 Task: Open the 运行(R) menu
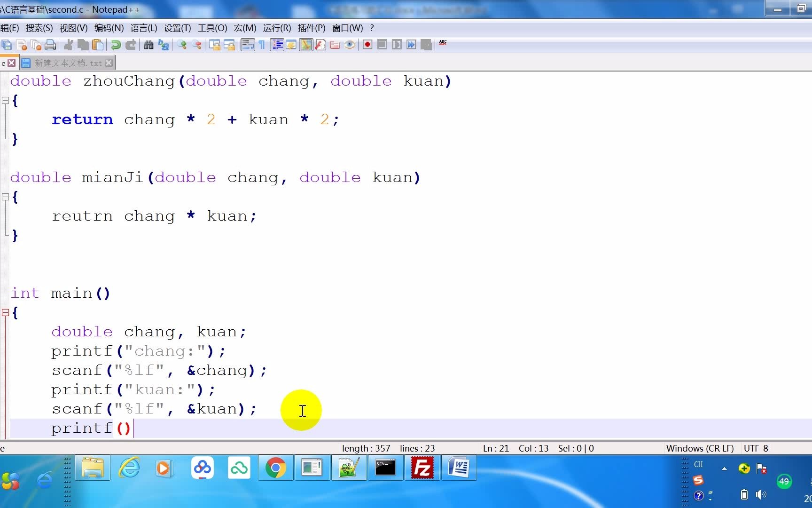tap(277, 28)
